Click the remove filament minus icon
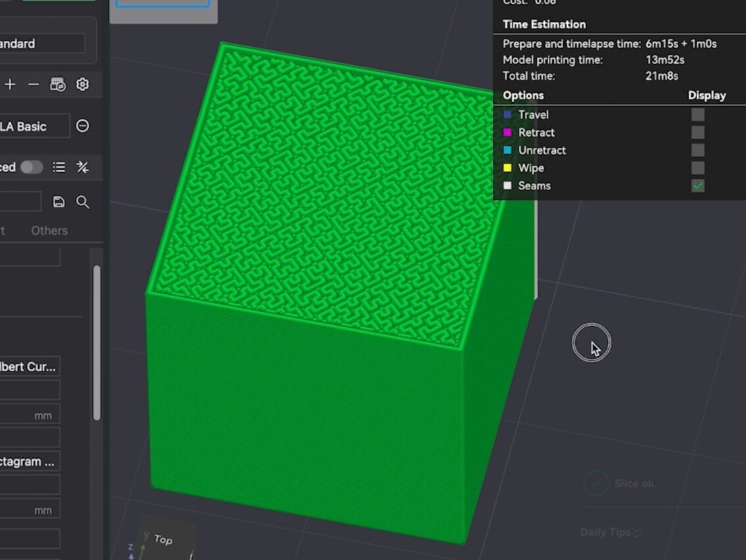This screenshot has height=560, width=746. pos(34,84)
